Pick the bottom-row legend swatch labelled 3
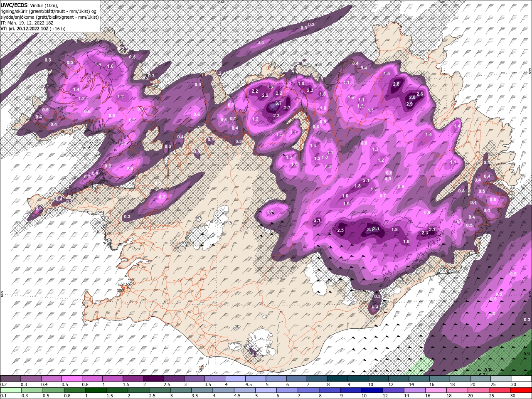Viewport: 532px width, 399px height. tap(180, 390)
